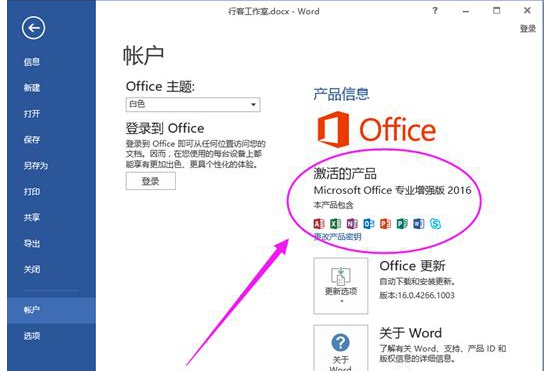Viewport: 550px width, 380px height.
Task: Close the Word window
Action: [x=527, y=11]
